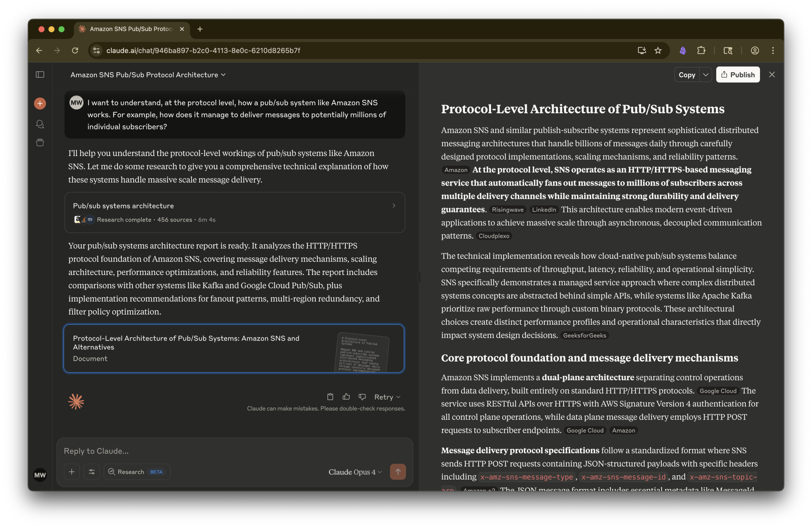Expand the Retry options dropdown
This screenshot has height=528, width=812.
coord(387,397)
